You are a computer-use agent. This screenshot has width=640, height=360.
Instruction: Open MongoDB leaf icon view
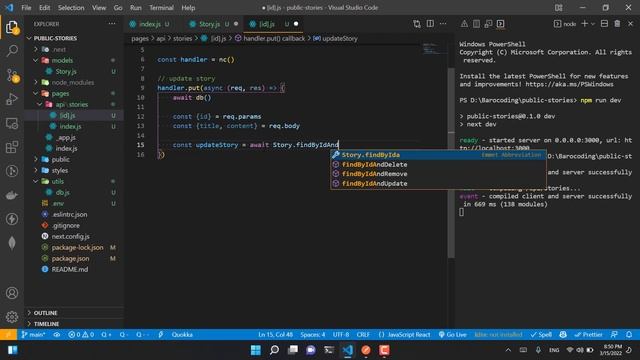pyautogui.click(x=12, y=243)
